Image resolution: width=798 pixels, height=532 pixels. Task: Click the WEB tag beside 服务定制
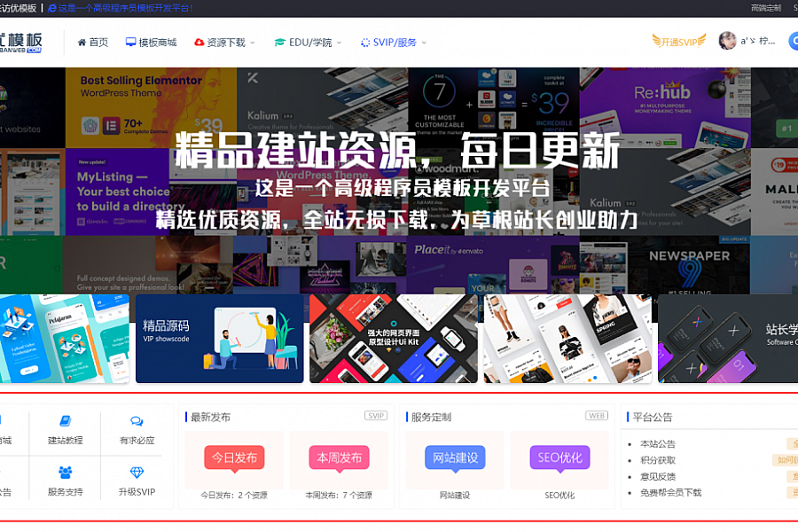597,416
